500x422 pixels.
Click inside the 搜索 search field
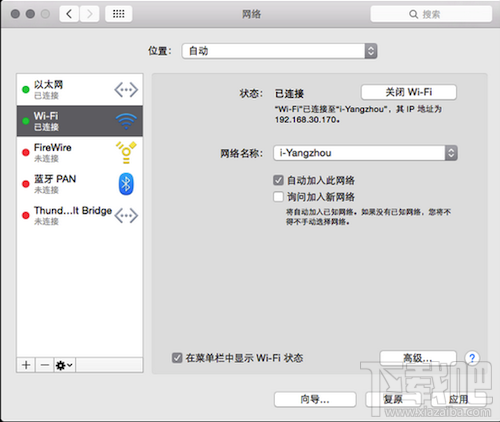tap(431, 14)
